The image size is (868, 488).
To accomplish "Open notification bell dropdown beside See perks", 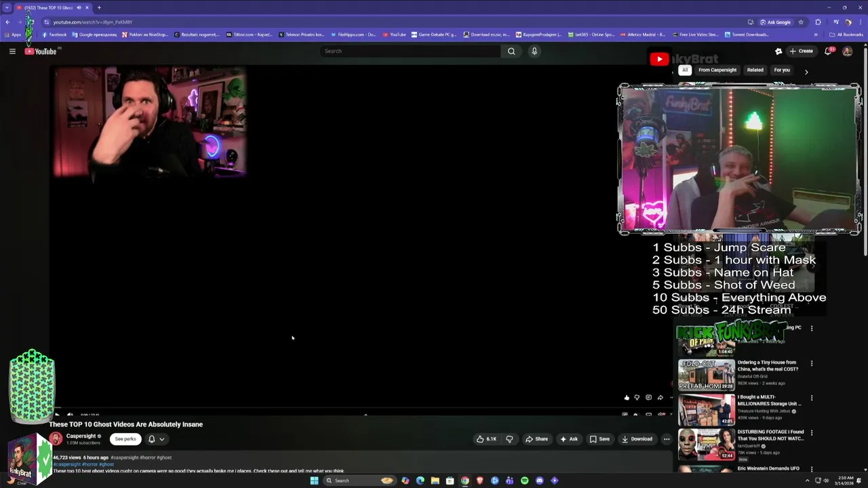I will coord(157,439).
